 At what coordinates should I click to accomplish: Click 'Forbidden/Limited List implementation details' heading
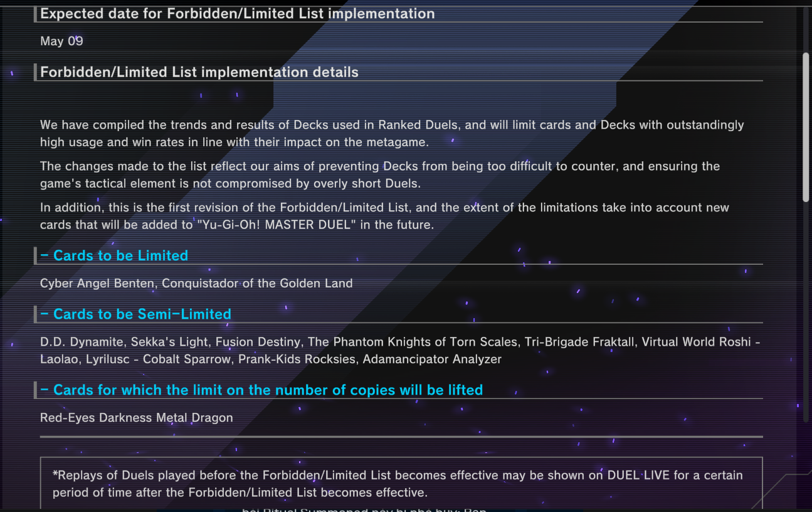pos(199,72)
